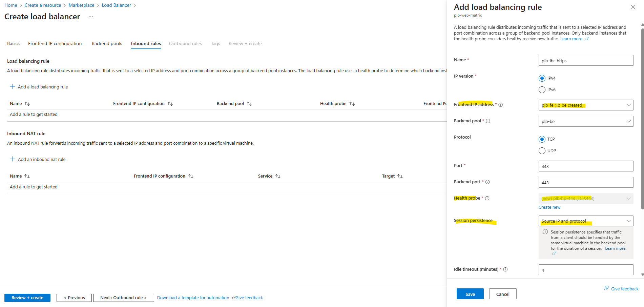Click the info icon beside Idle timeout
Image resolution: width=644 pixels, height=307 pixels.
(x=505, y=269)
